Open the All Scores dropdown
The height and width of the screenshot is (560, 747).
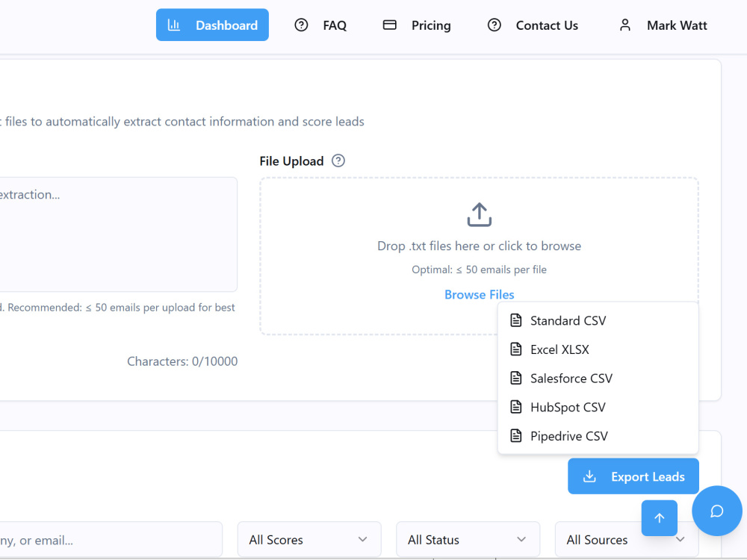click(x=309, y=540)
